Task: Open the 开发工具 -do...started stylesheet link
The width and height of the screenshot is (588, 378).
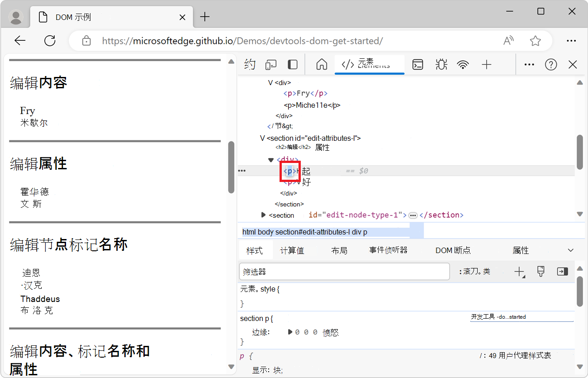Action: point(498,317)
